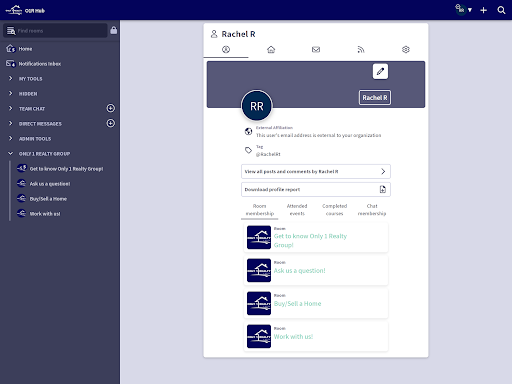Image resolution: width=512 pixels, height=384 pixels.
Task: Open the user account dropdown arrow
Action: tap(470, 10)
